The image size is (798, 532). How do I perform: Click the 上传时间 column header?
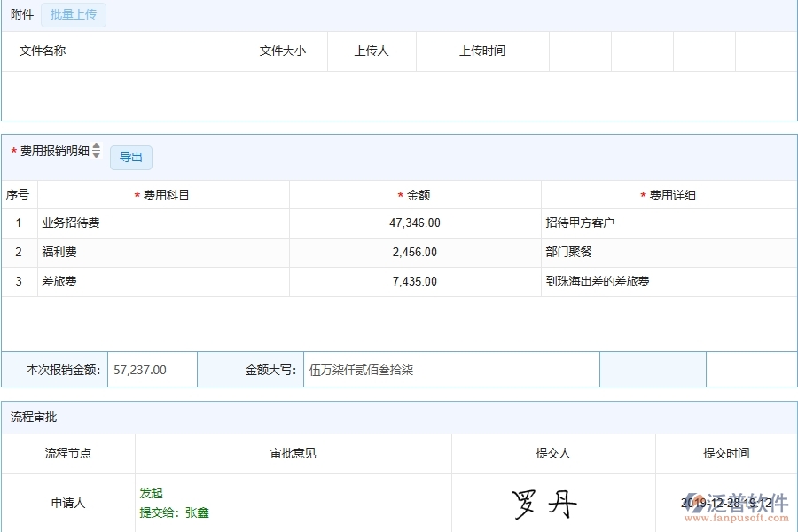[x=482, y=51]
